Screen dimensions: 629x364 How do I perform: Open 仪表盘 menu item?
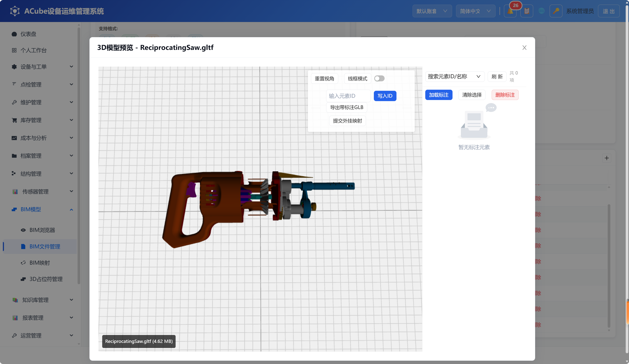pos(40,34)
